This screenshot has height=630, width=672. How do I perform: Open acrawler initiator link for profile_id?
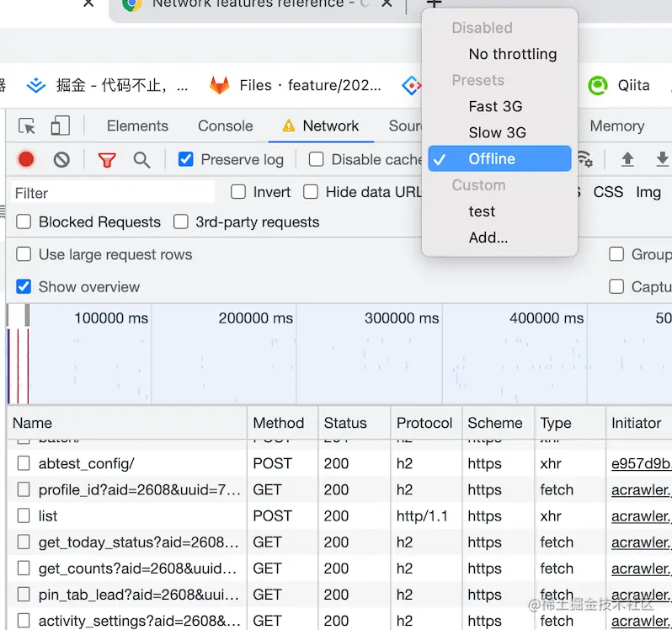pyautogui.click(x=641, y=489)
